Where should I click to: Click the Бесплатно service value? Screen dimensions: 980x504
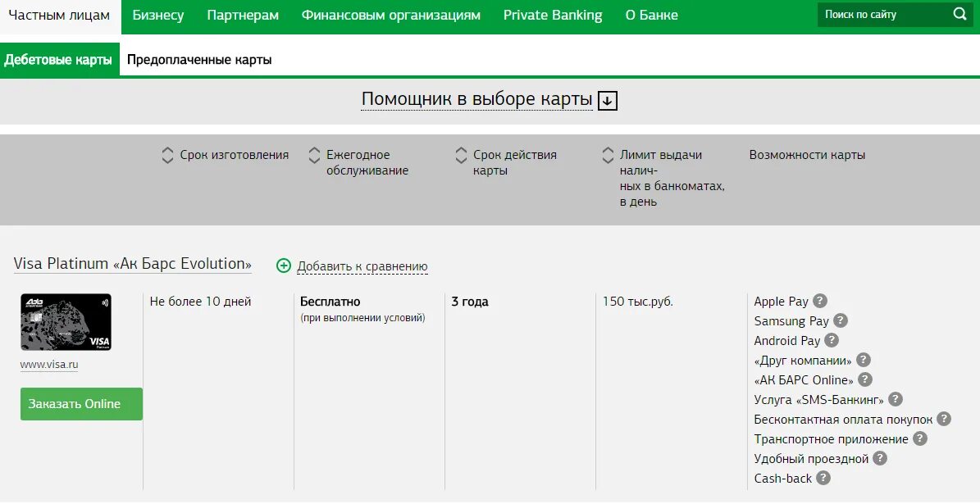coord(330,302)
